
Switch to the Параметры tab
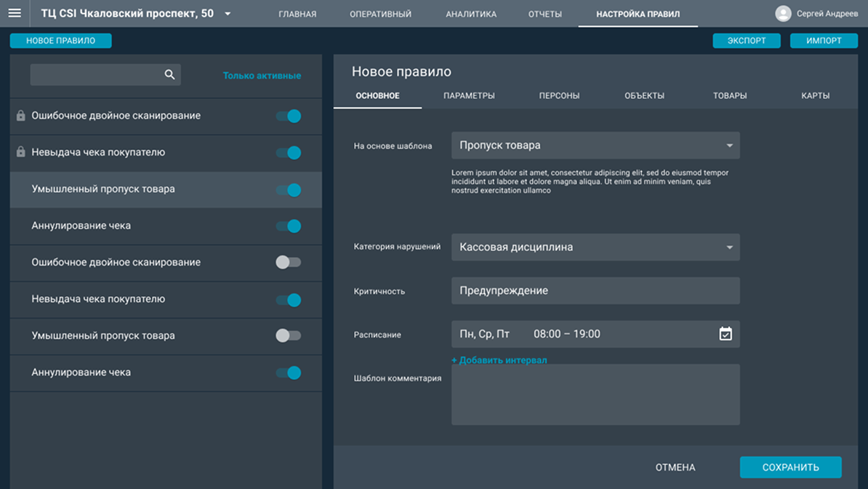pyautogui.click(x=469, y=95)
